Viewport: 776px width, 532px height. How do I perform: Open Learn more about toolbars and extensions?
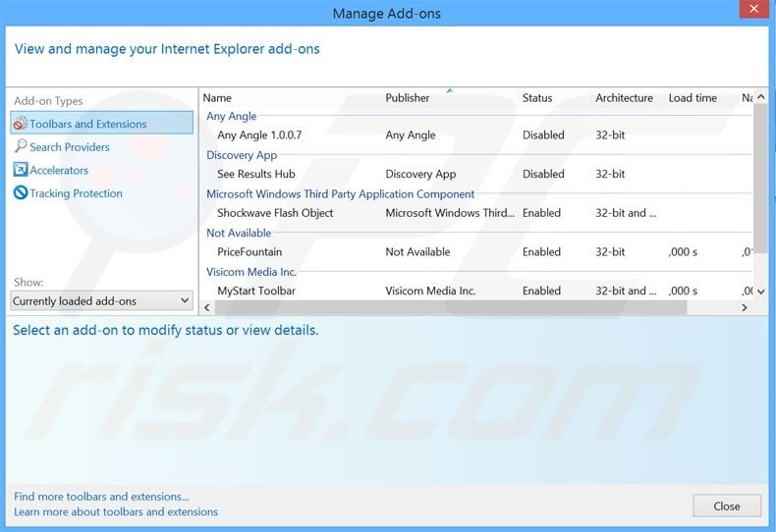point(116,511)
